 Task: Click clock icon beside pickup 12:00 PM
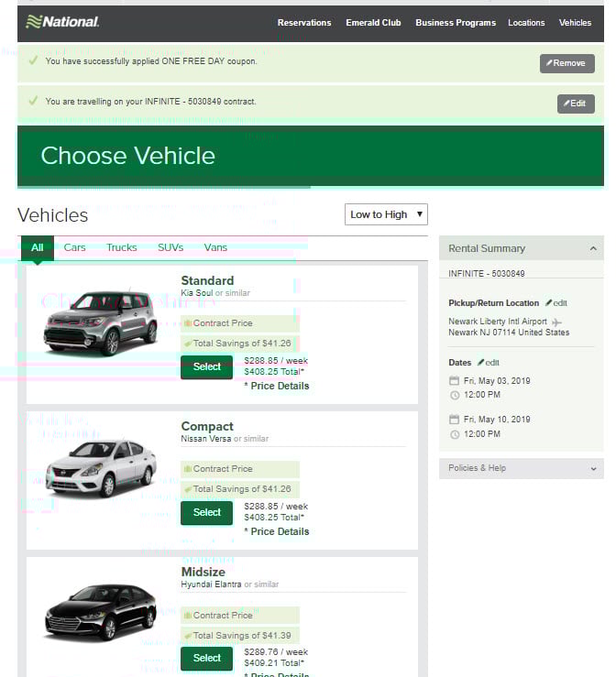pos(455,395)
